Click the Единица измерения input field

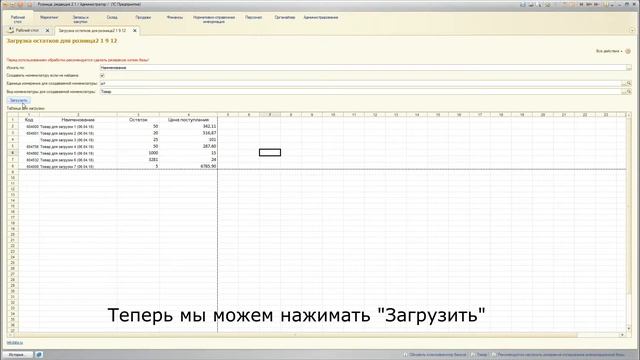pos(360,83)
